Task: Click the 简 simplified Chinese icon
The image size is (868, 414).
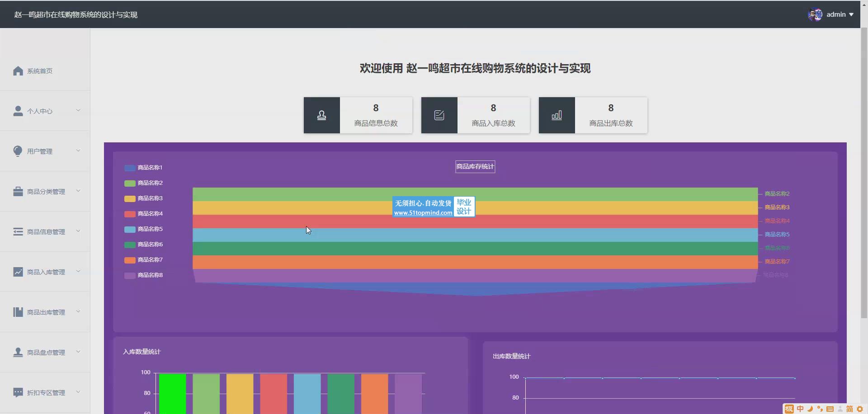Action: tap(849, 409)
